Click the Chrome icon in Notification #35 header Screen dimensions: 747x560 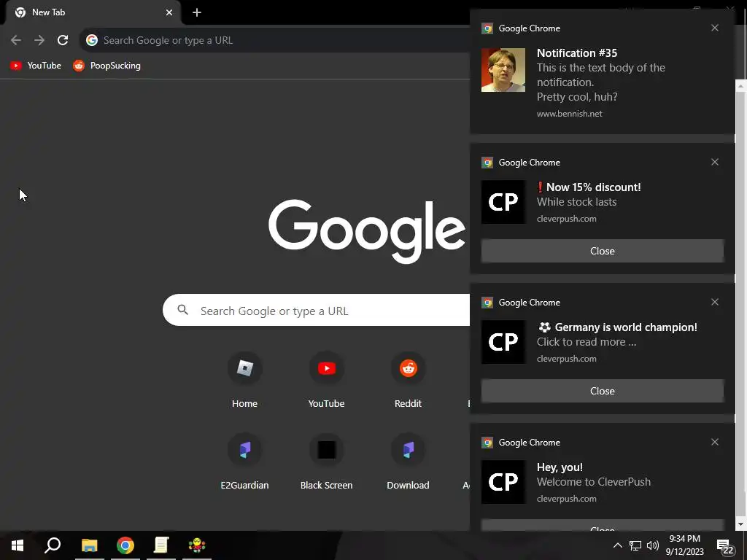click(487, 28)
